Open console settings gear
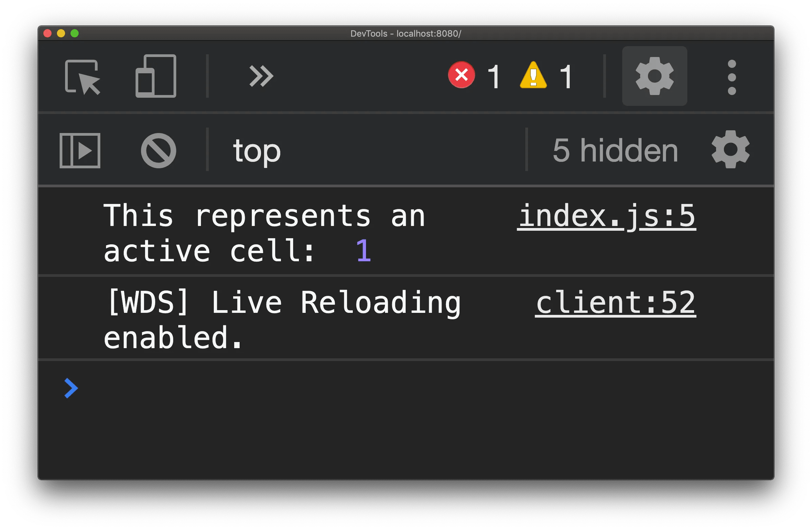Viewport: 812px width, 530px height. coord(730,150)
